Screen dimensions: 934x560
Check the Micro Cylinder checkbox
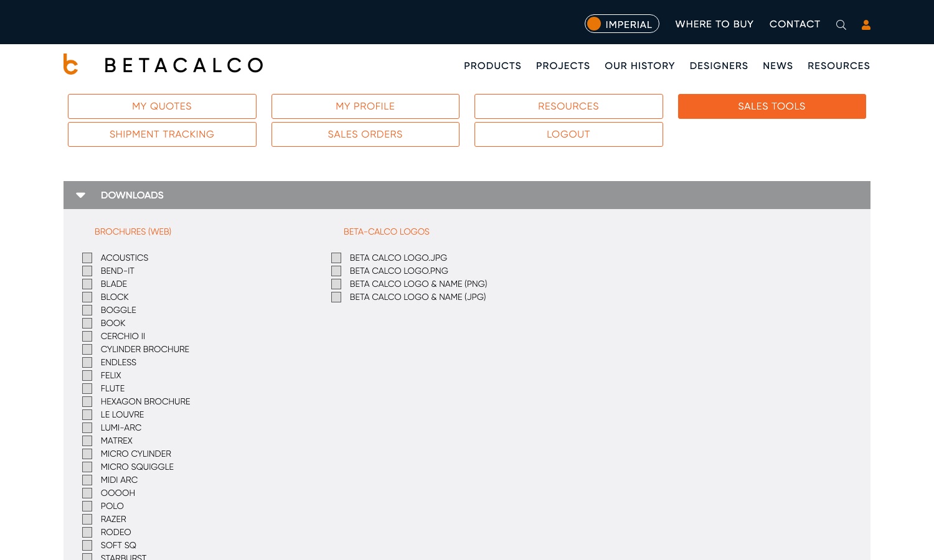click(87, 454)
